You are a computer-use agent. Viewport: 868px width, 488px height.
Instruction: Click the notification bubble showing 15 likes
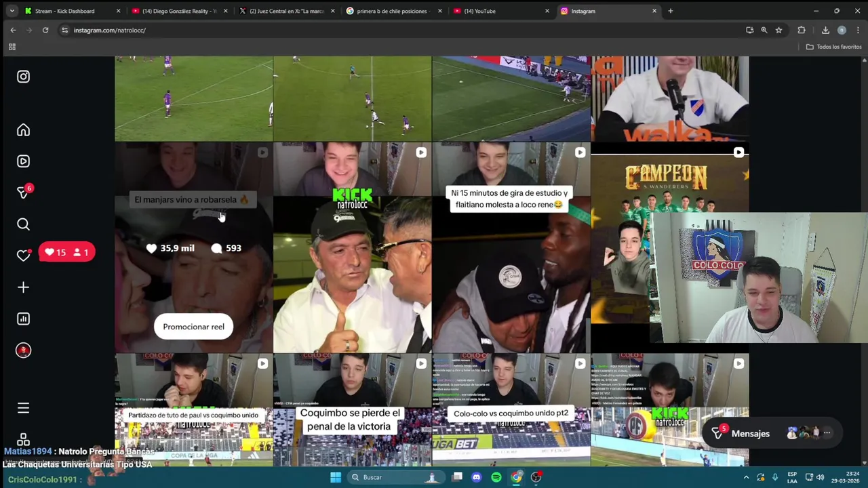tap(66, 252)
